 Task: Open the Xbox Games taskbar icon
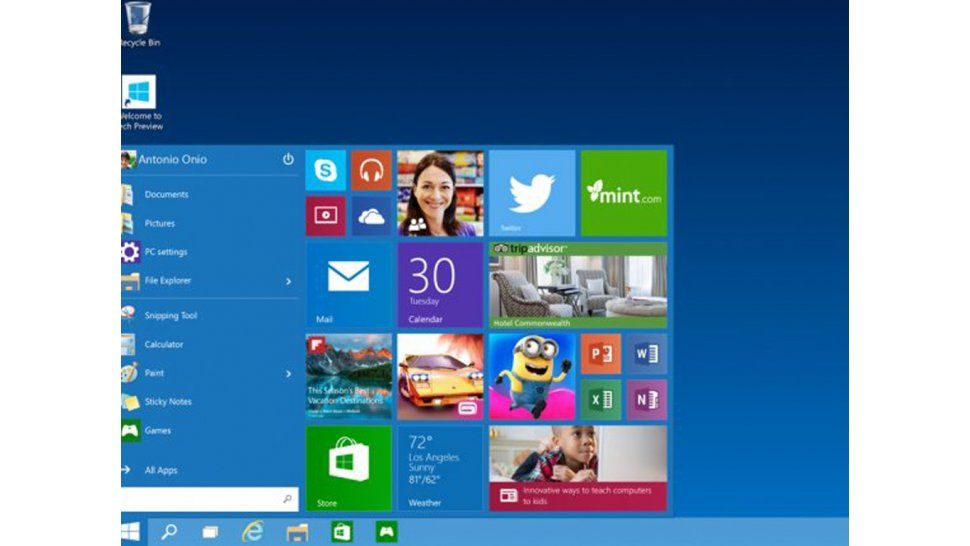click(x=386, y=532)
